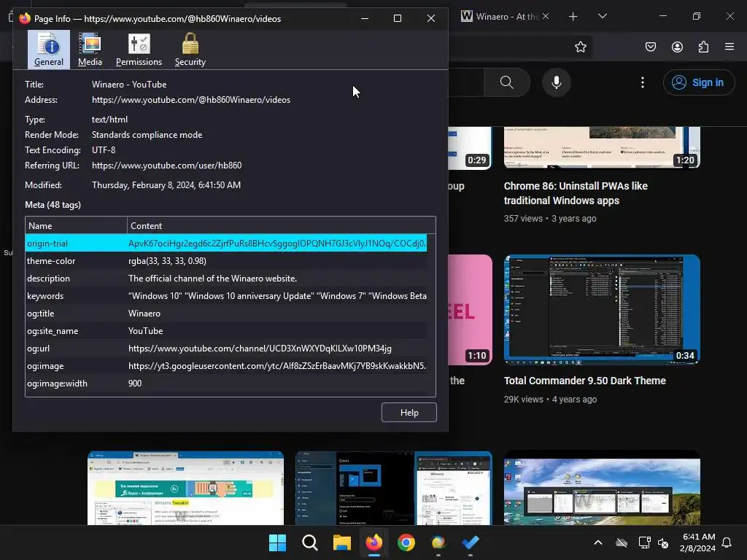
Task: Open YouTube three-dot settings menu
Action: 642,82
